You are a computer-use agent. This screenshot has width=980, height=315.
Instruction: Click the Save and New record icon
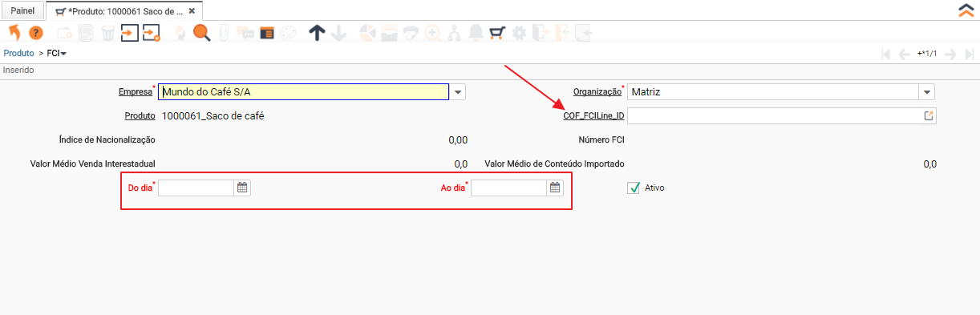tap(152, 33)
